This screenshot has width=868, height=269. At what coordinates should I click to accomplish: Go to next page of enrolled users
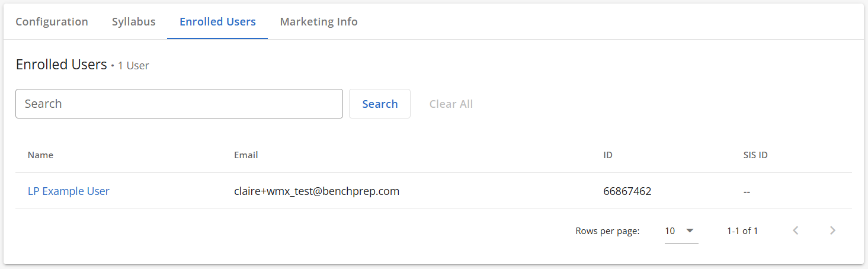click(832, 230)
